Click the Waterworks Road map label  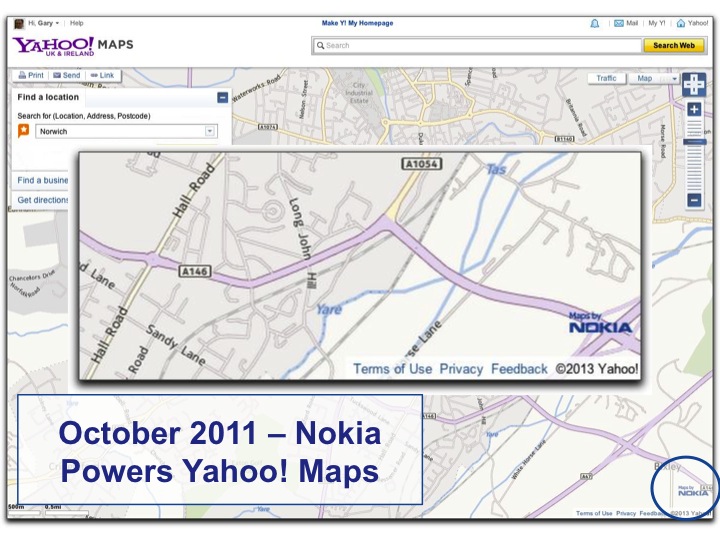tap(256, 88)
